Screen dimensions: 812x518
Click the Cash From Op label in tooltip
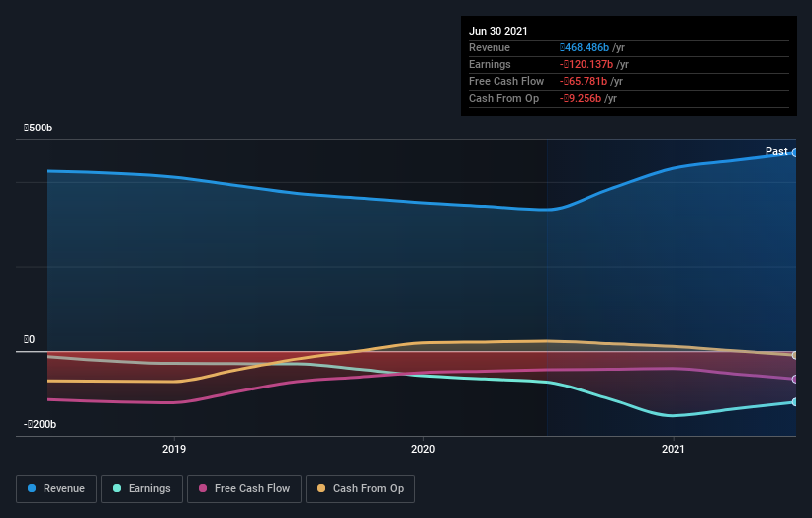pos(503,98)
